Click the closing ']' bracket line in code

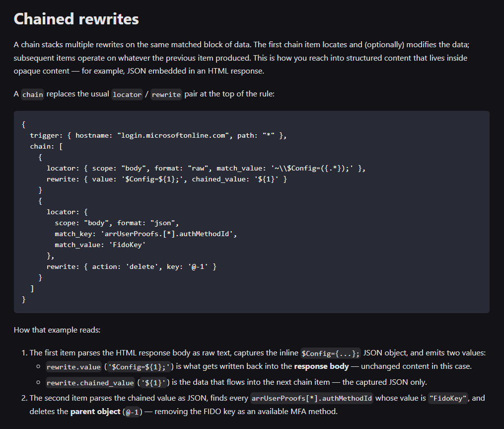(32, 289)
